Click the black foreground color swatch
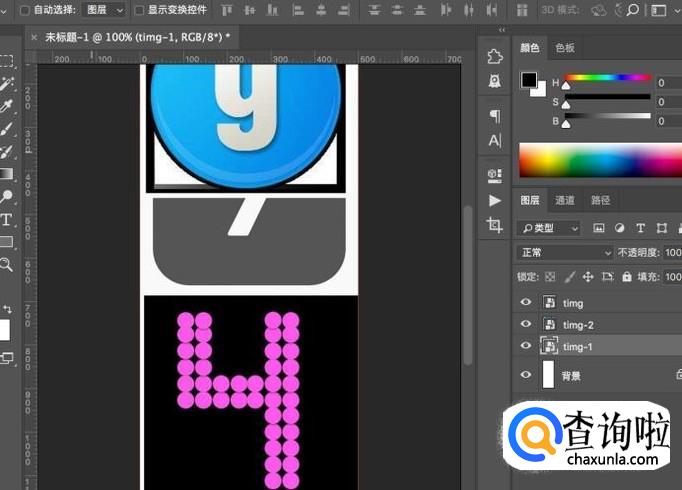The image size is (682, 490). pyautogui.click(x=528, y=80)
